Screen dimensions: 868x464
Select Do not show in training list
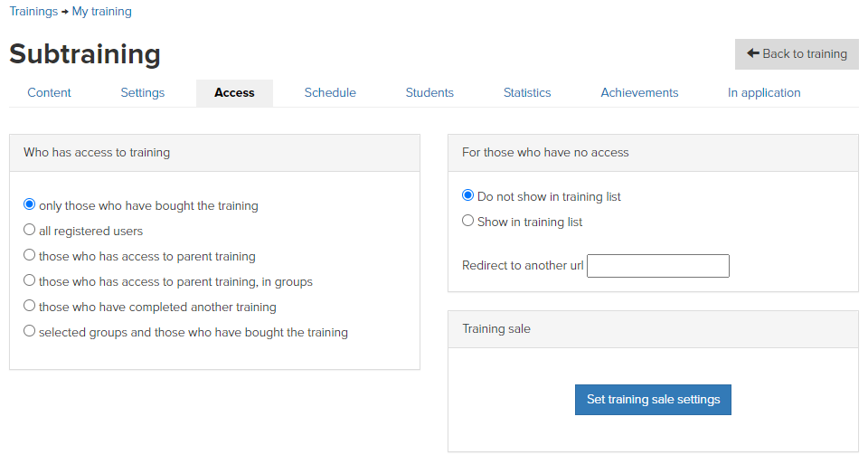pyautogui.click(x=467, y=194)
